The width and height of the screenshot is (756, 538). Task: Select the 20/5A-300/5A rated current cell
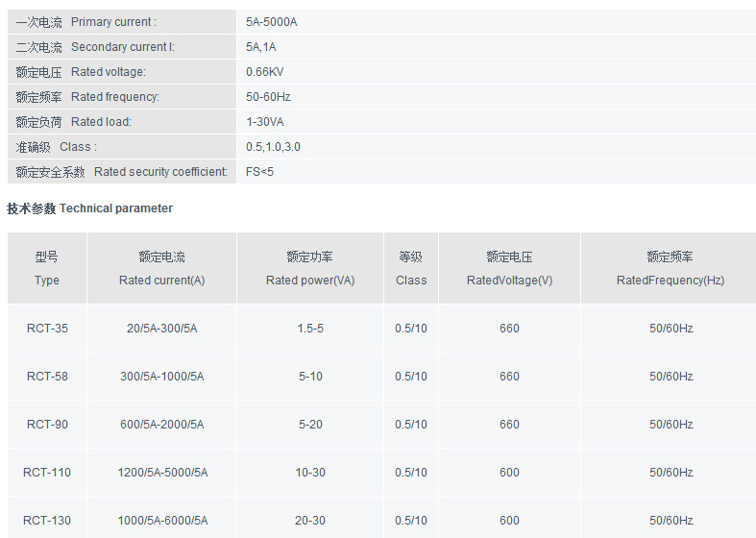pos(161,329)
